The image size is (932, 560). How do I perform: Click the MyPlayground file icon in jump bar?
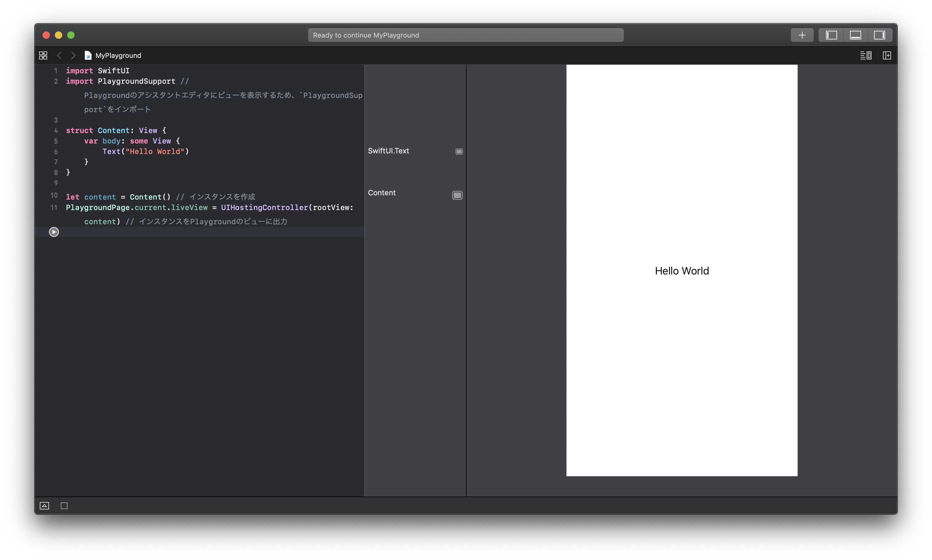88,55
